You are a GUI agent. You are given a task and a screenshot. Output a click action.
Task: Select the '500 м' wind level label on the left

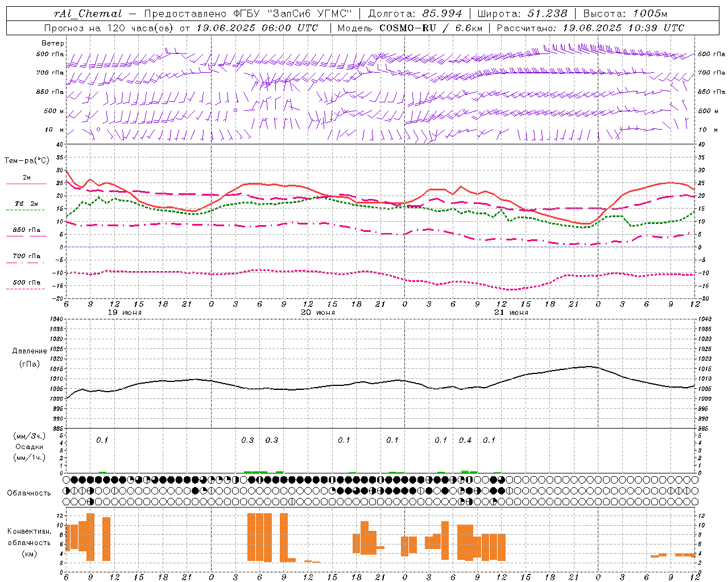54,111
